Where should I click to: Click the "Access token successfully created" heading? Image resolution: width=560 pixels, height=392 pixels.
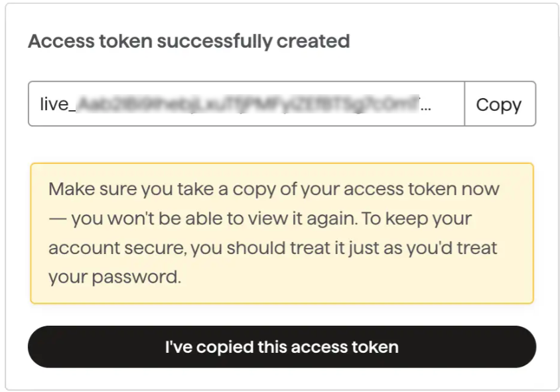point(188,41)
